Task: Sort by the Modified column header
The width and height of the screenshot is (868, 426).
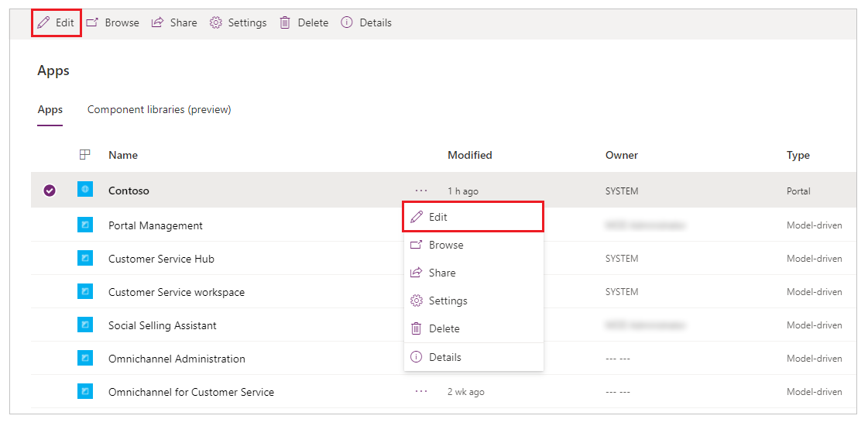Action: pos(469,155)
